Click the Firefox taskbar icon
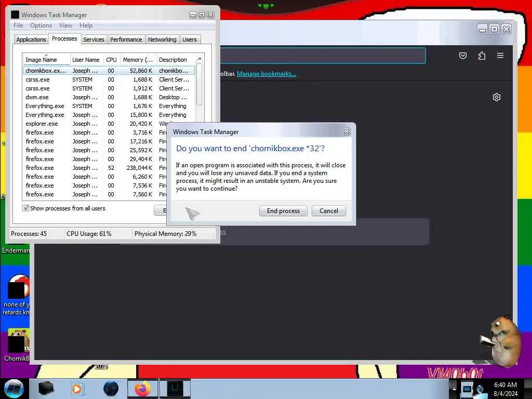 [x=143, y=389]
